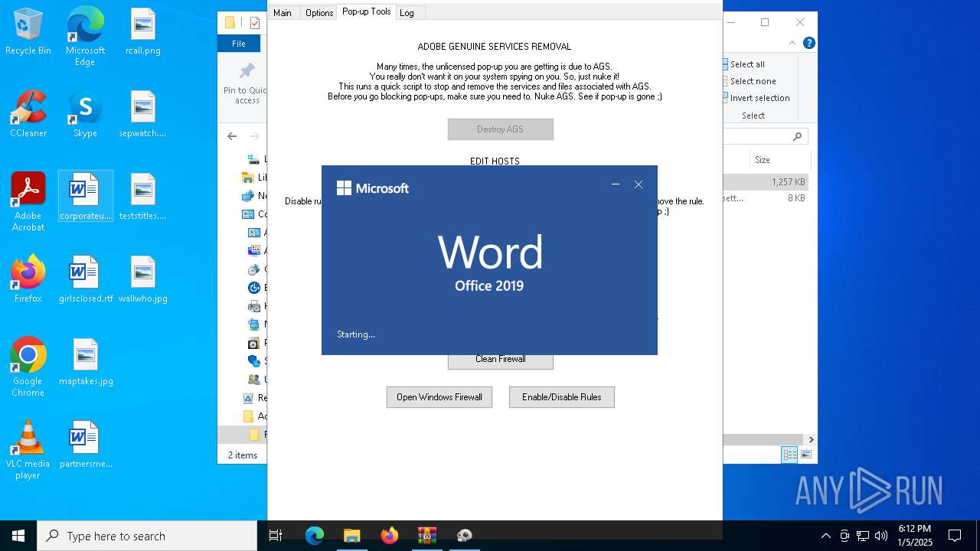Screen dimensions: 980x551
Task: Select the Pop-up Tools tab
Action: (x=367, y=11)
